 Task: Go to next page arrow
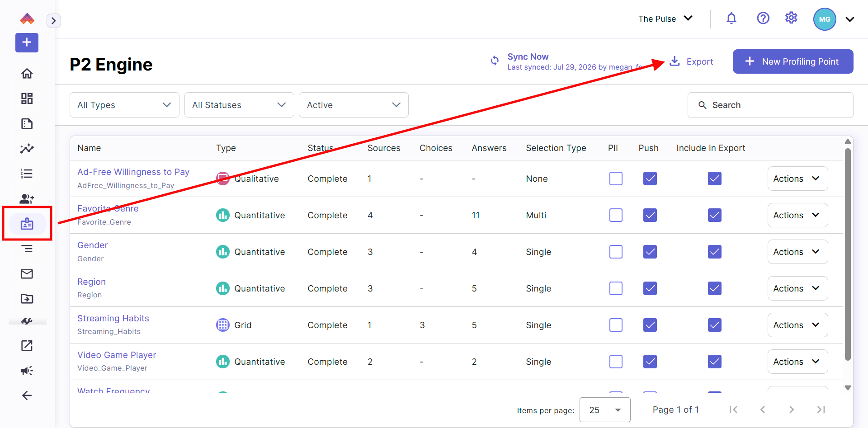point(792,409)
